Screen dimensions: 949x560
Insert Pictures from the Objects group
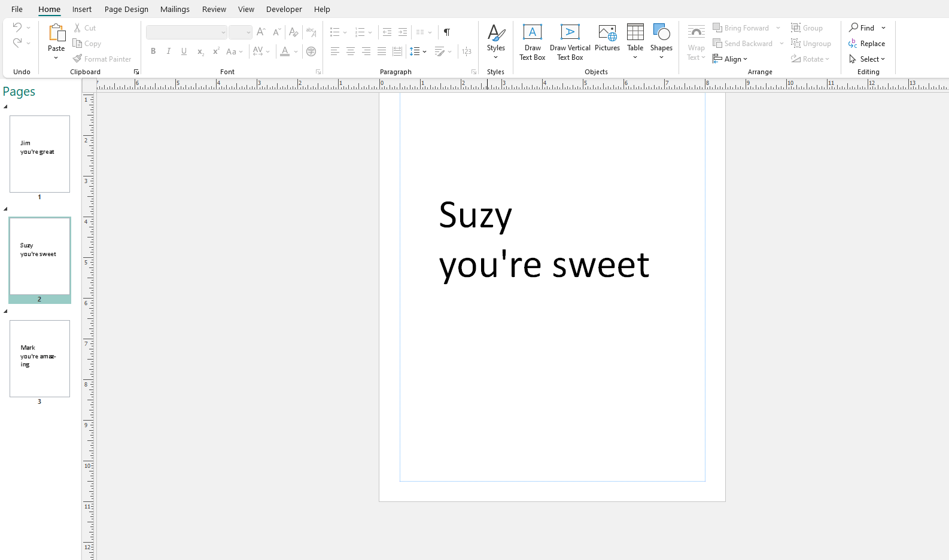click(x=607, y=38)
